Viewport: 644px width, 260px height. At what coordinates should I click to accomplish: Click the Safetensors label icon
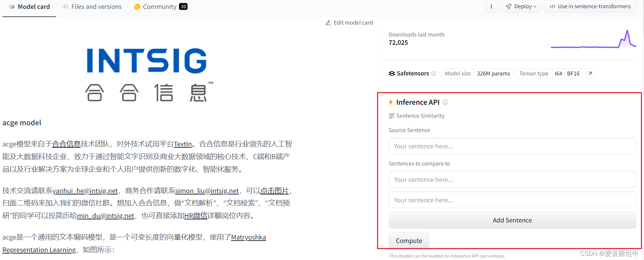[392, 73]
